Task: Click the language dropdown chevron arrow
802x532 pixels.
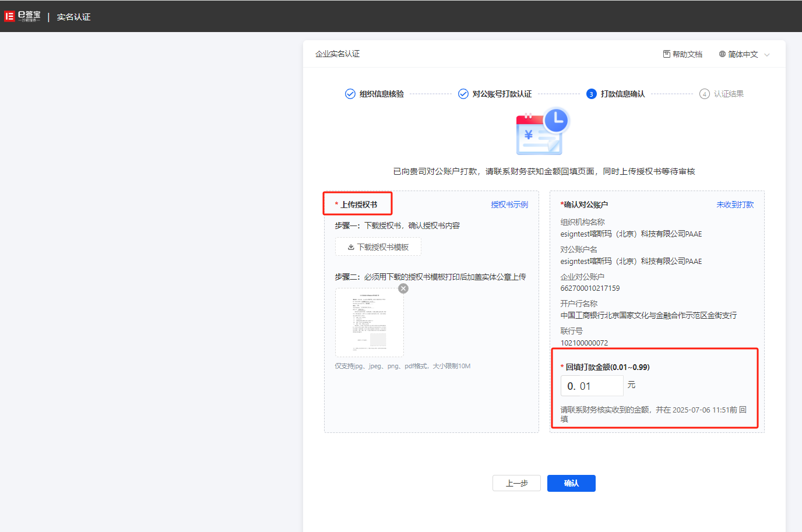Action: (x=767, y=55)
